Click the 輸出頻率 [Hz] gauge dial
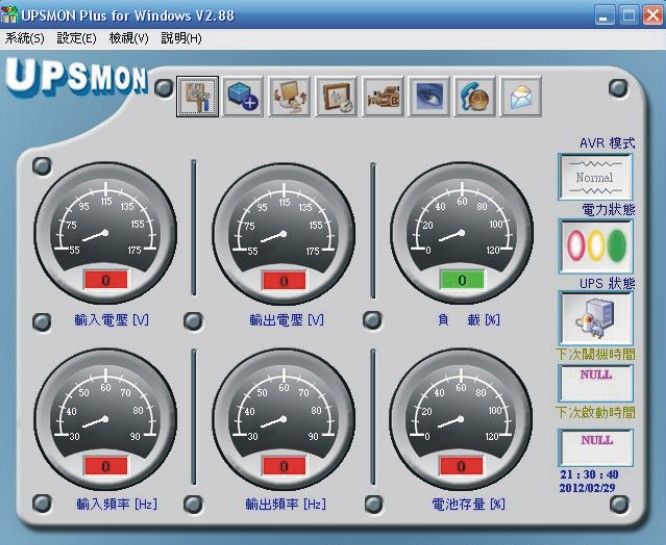This screenshot has height=545, width=666. pyautogui.click(x=284, y=420)
